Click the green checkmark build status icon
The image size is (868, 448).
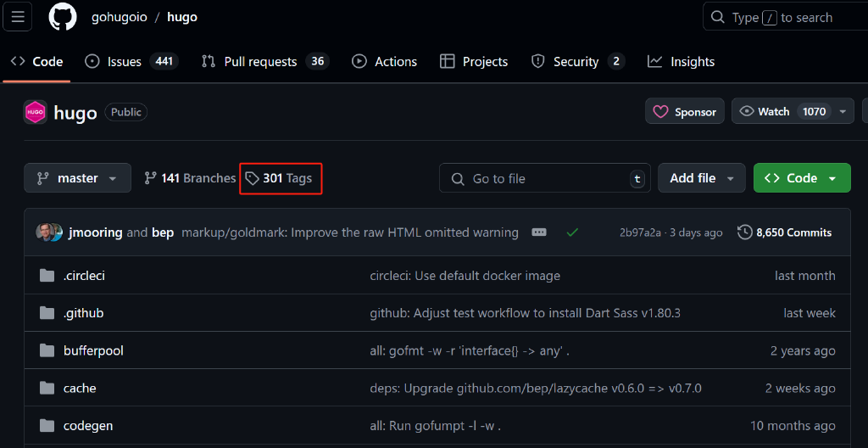pos(572,232)
